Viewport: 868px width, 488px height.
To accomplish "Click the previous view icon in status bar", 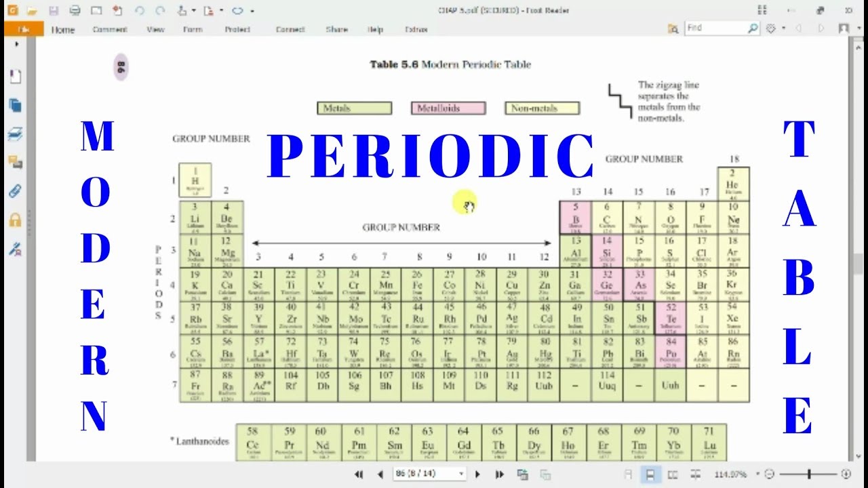I will [x=522, y=474].
